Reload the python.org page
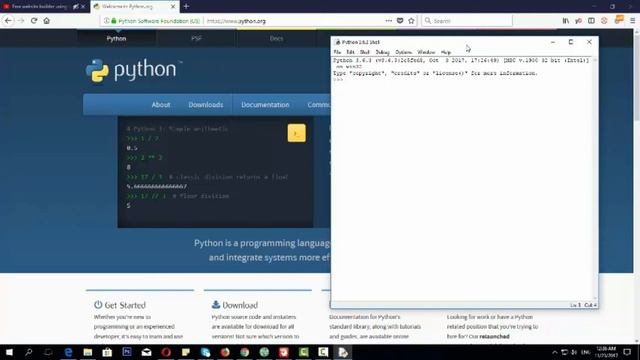 (34, 20)
